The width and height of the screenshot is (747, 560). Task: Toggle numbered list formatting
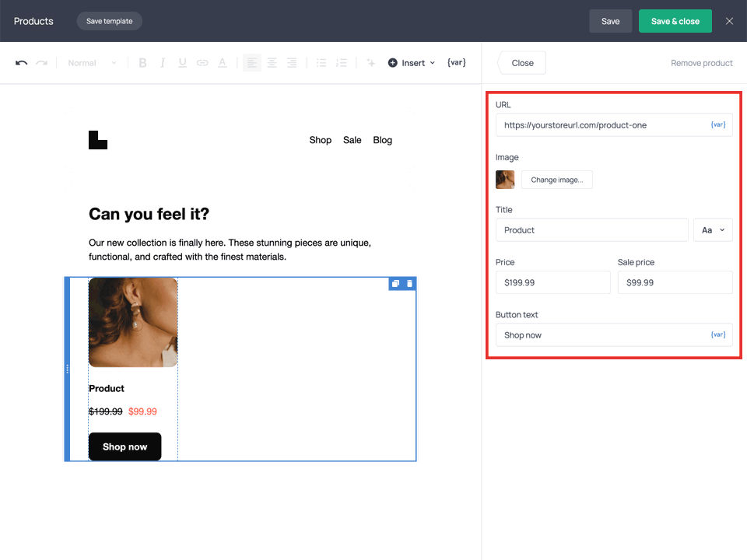340,62
